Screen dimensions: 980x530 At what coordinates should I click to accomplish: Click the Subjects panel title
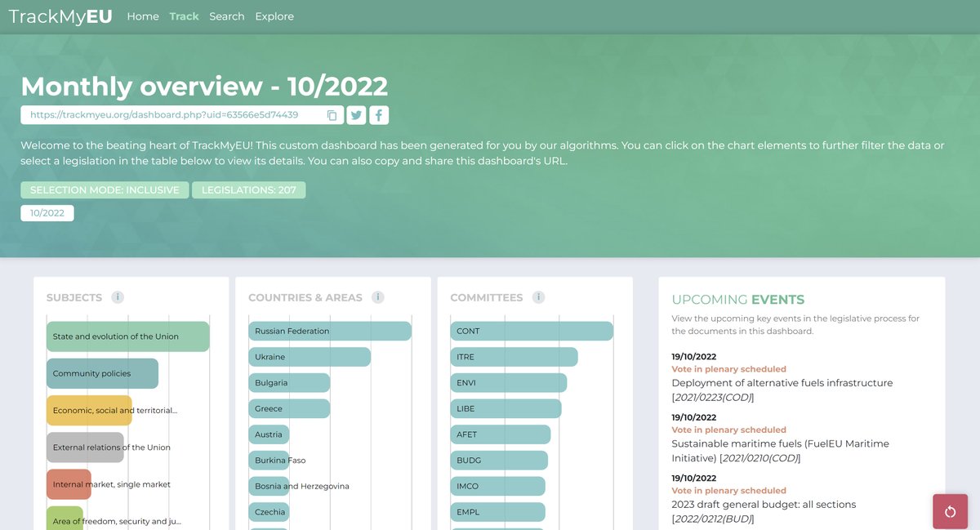pos(74,297)
